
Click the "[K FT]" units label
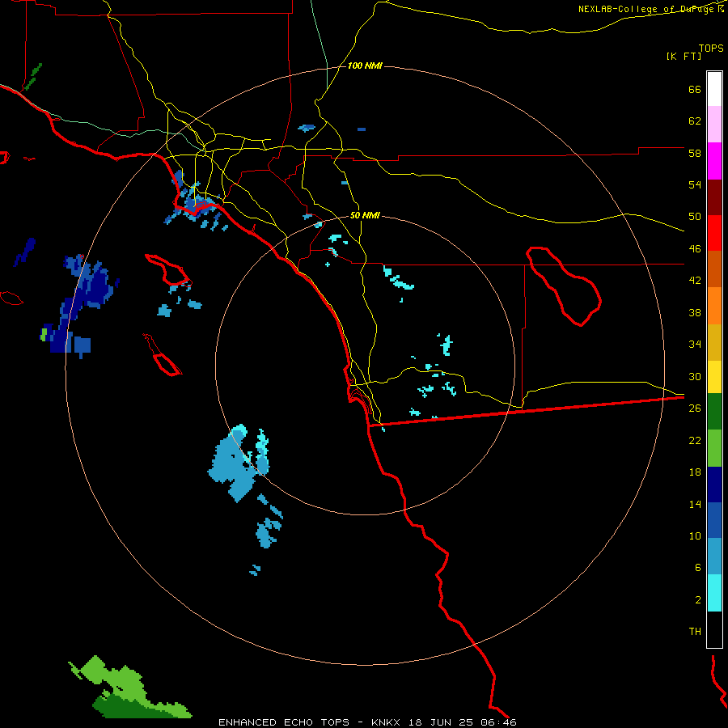tap(684, 56)
